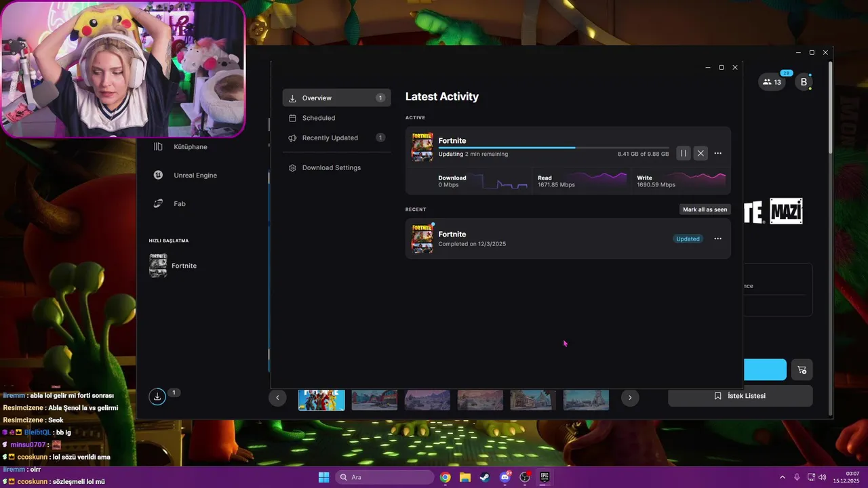Click the Download speed graph
868x488 pixels.
(x=505, y=181)
